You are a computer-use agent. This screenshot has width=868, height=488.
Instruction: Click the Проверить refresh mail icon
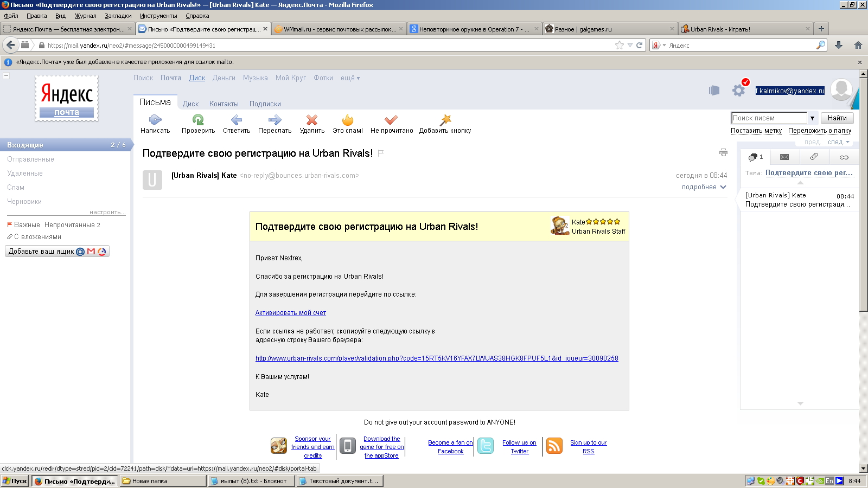(x=198, y=120)
